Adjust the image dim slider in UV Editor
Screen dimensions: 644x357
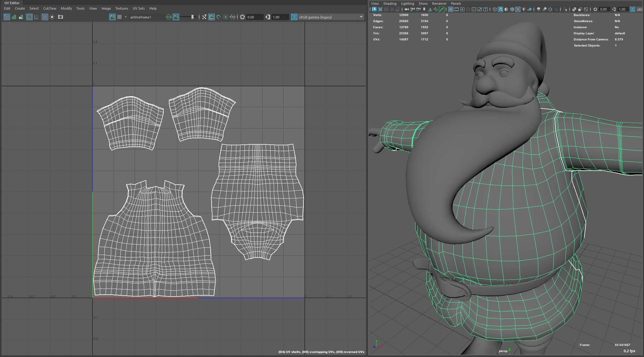pyautogui.click(x=188, y=17)
